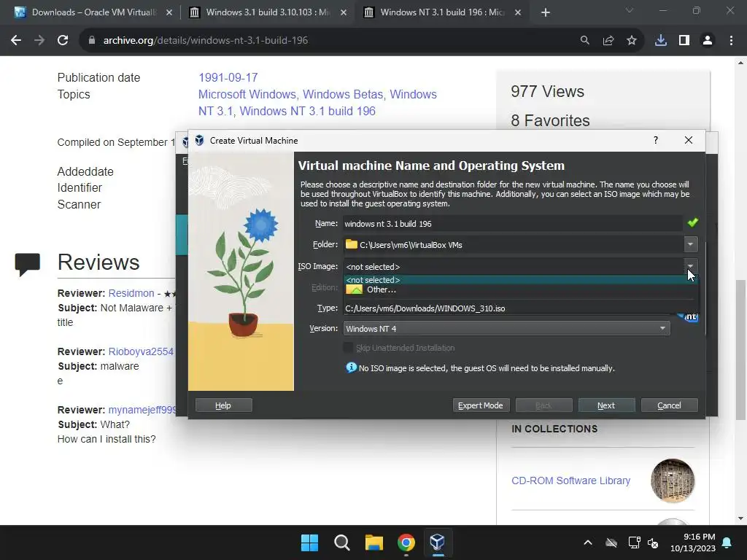Switch to Downloads Oracle VM VirtualBox tab

click(93, 12)
